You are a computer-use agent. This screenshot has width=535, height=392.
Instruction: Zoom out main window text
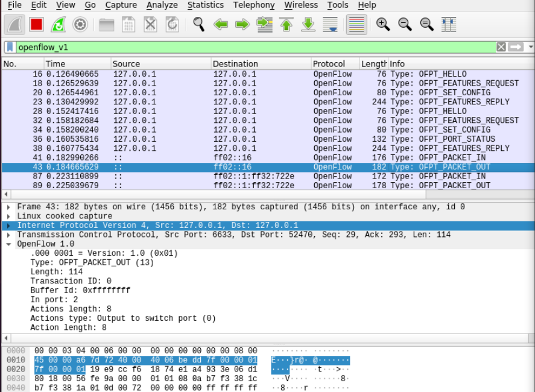(x=405, y=25)
